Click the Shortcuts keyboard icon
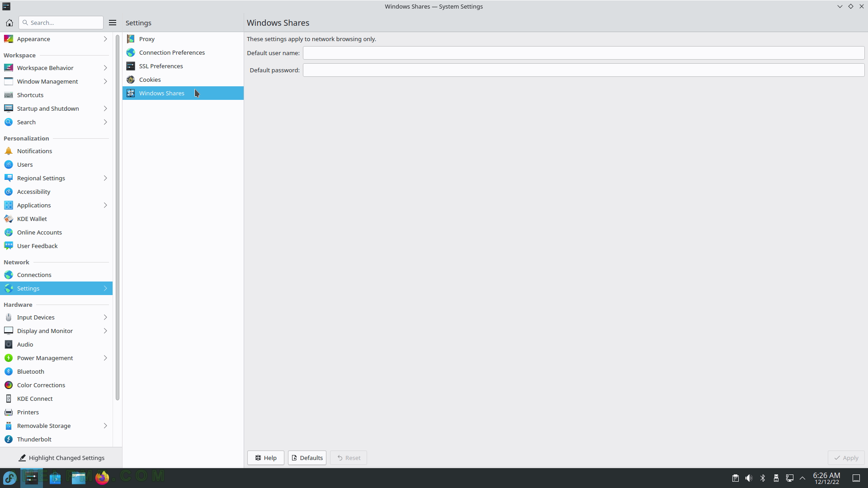This screenshot has height=488, width=868. pos(9,95)
